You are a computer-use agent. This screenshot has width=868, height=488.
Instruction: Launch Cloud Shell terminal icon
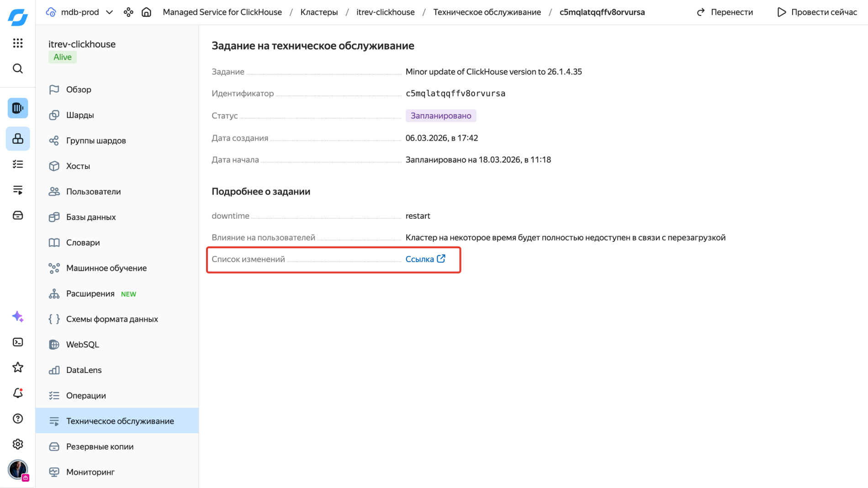point(17,342)
